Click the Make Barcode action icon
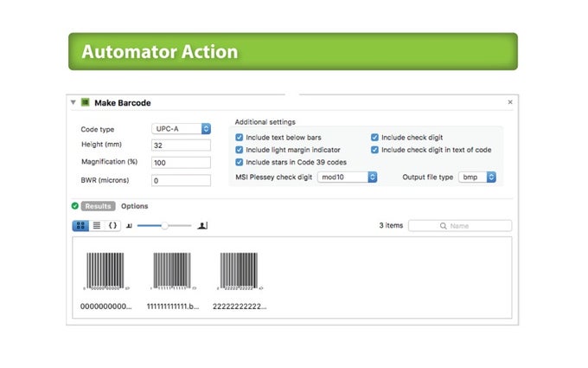The image size is (588, 368). (86, 102)
